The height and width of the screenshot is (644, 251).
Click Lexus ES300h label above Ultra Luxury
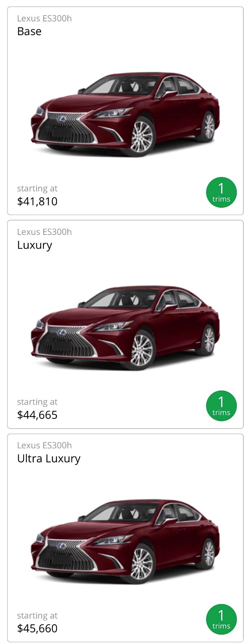tap(44, 446)
